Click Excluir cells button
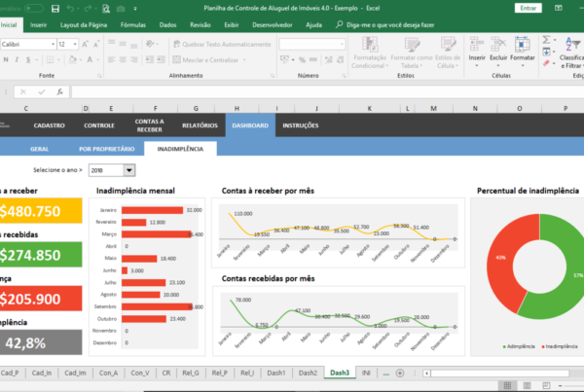The height and width of the screenshot is (392, 584). (x=498, y=53)
